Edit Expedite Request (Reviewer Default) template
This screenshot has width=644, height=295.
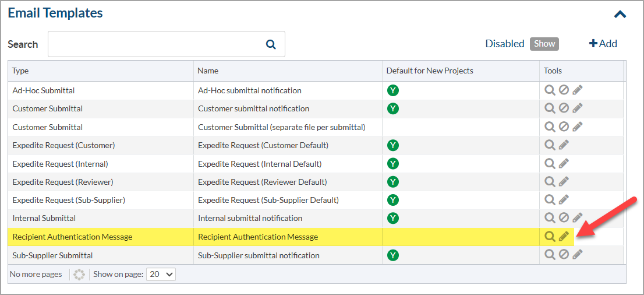(x=564, y=182)
